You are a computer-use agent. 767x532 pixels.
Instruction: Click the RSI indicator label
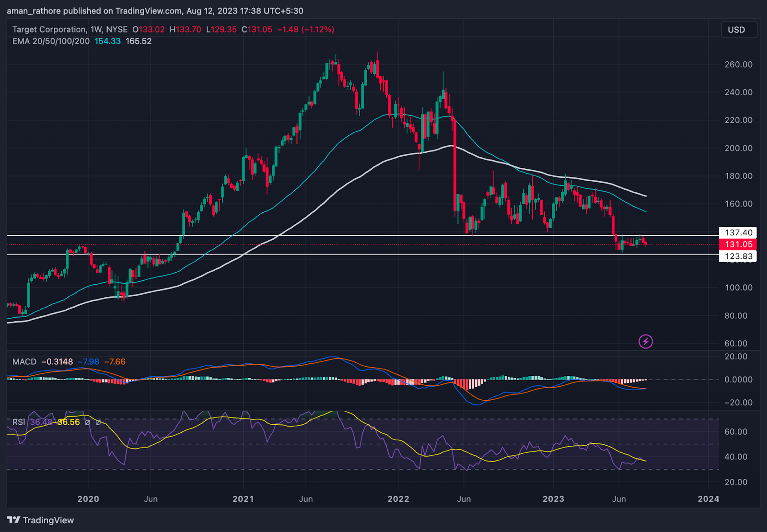click(x=19, y=422)
